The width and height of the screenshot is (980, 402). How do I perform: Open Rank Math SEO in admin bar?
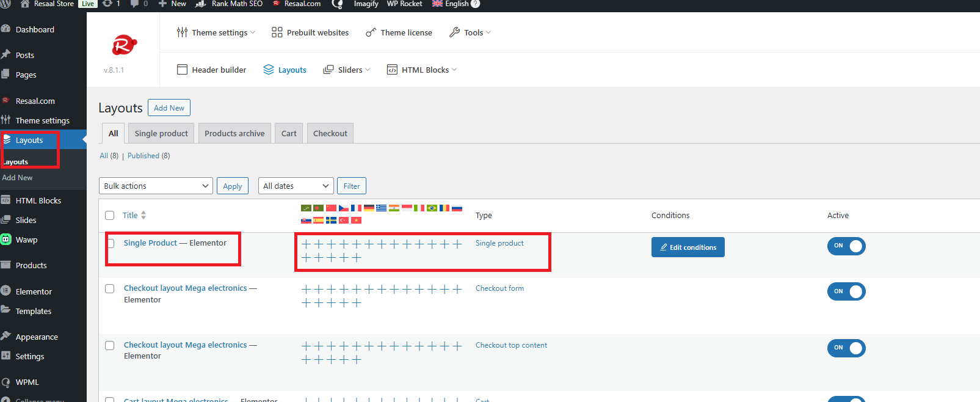[x=229, y=4]
